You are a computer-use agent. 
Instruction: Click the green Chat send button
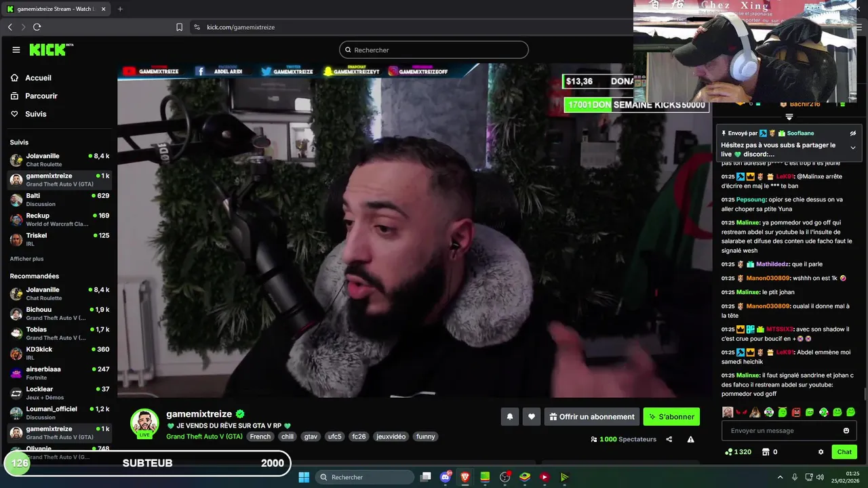[x=844, y=451]
